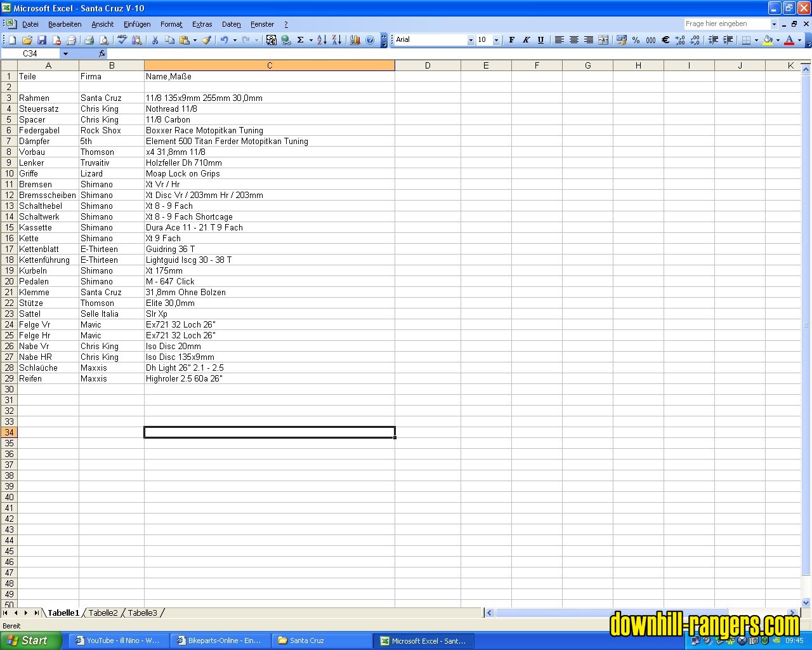The width and height of the screenshot is (812, 650).
Task: Open the Daten menu
Action: 232,24
